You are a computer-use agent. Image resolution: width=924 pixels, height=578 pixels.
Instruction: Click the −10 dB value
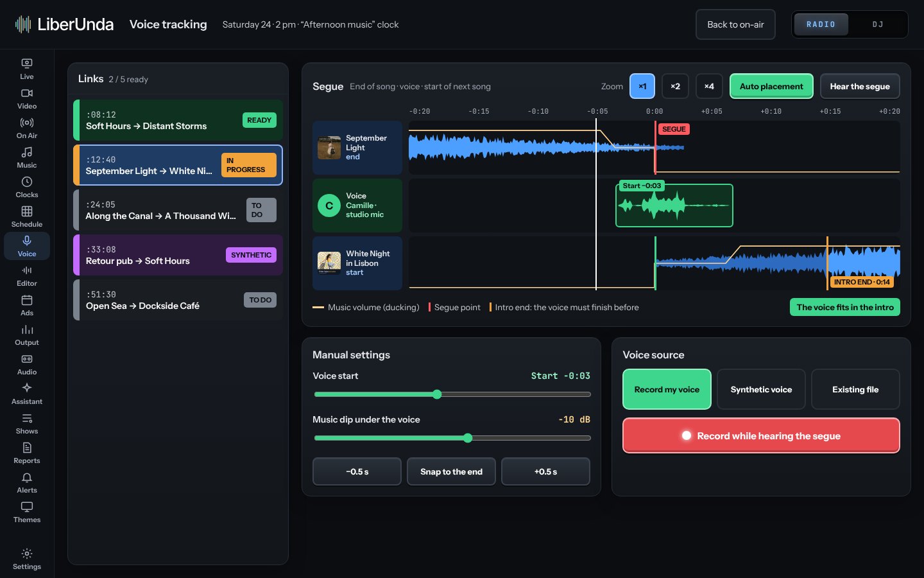tap(574, 419)
